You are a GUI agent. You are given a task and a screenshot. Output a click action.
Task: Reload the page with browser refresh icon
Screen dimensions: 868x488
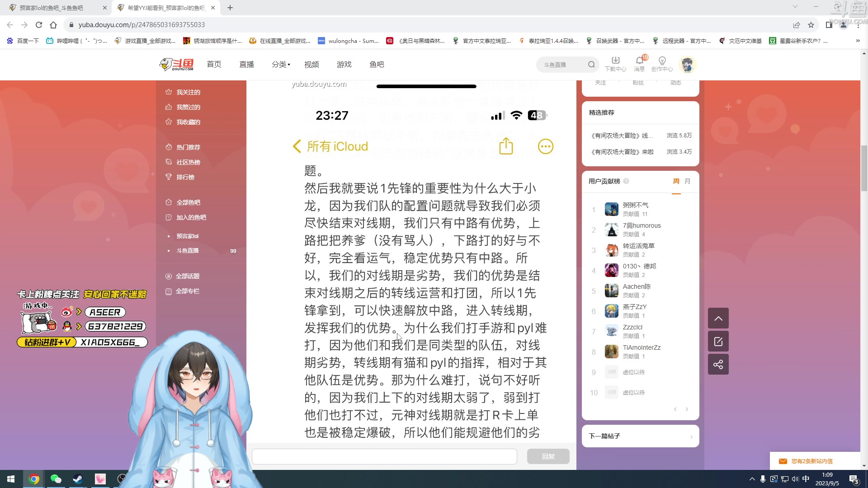39,25
